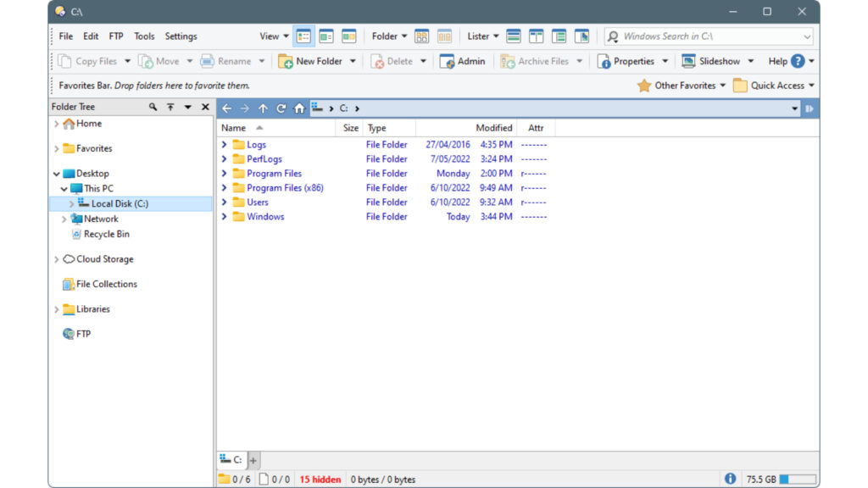Viewport: 868px width, 488px height.
Task: Set dual vertical lister layout icon
Action: point(536,36)
